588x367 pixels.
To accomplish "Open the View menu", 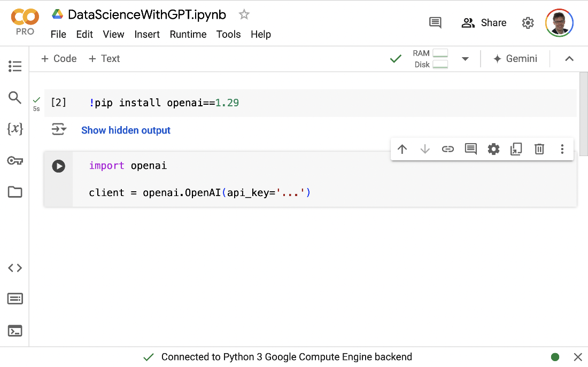I will 113,35.
